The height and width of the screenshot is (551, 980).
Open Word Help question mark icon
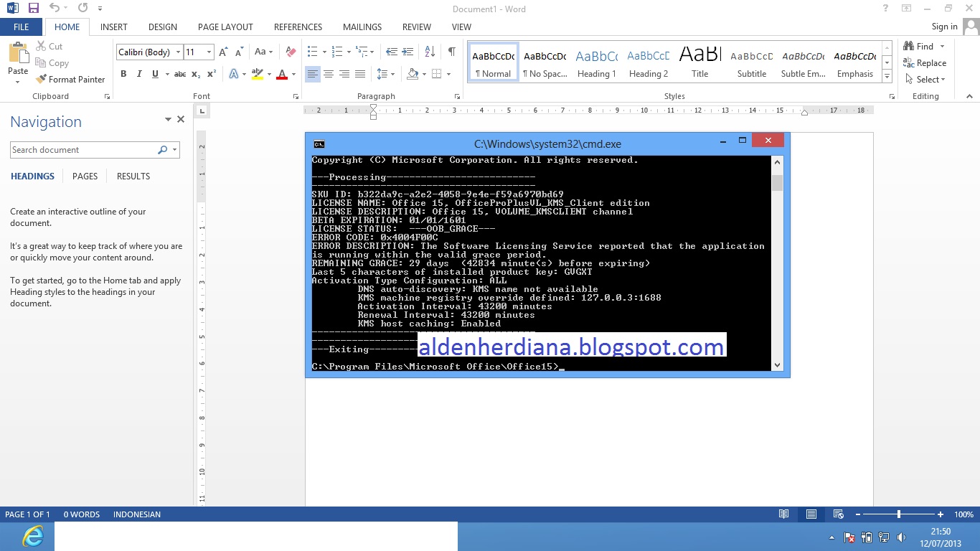click(886, 9)
